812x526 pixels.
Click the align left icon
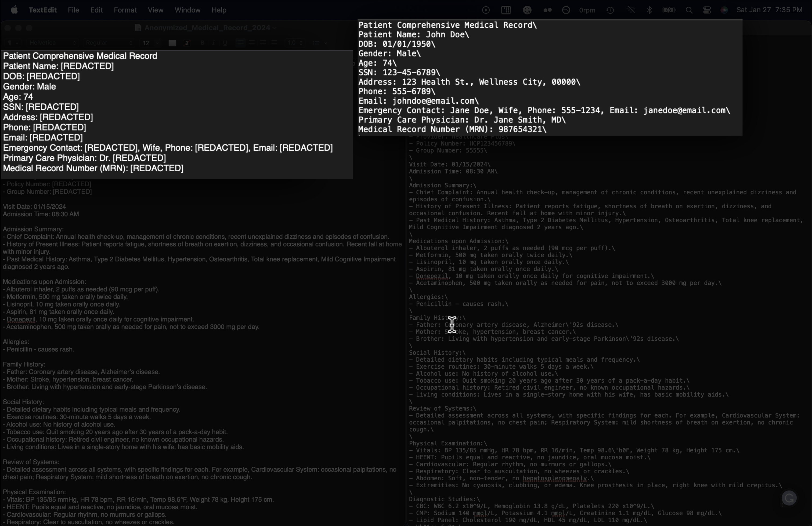pyautogui.click(x=240, y=43)
